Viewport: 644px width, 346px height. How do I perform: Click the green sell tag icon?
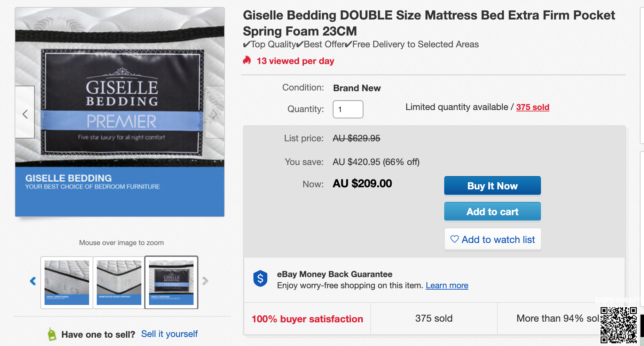pos(52,334)
